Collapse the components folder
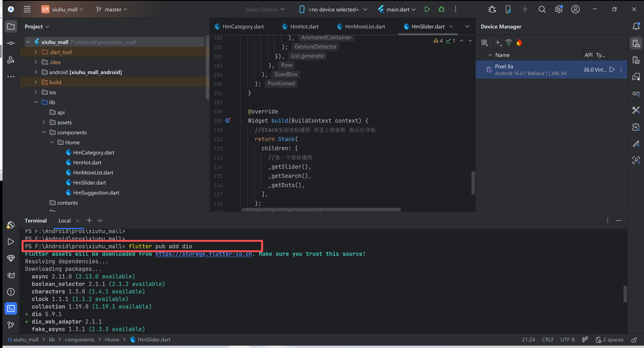This screenshot has height=348, width=644. coord(44,132)
